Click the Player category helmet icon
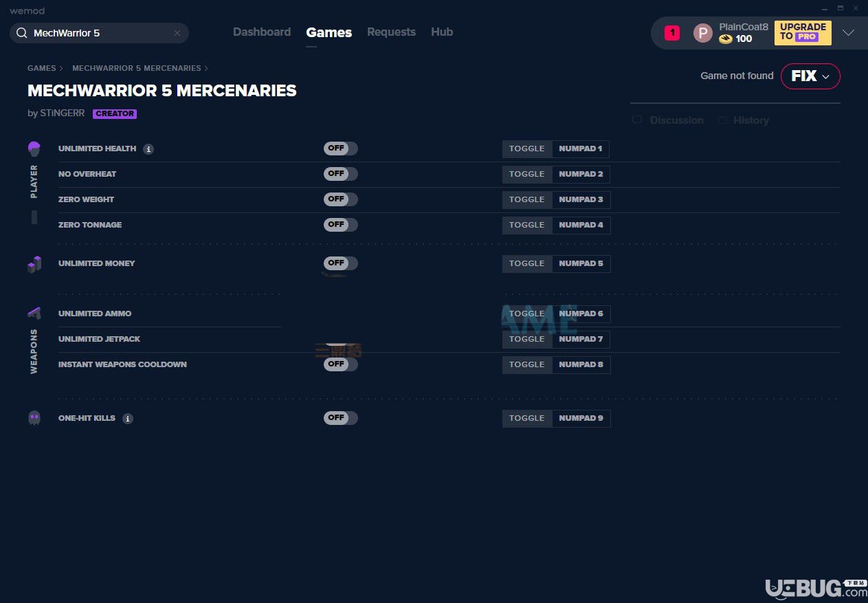Image resolution: width=868 pixels, height=603 pixels. click(x=34, y=149)
